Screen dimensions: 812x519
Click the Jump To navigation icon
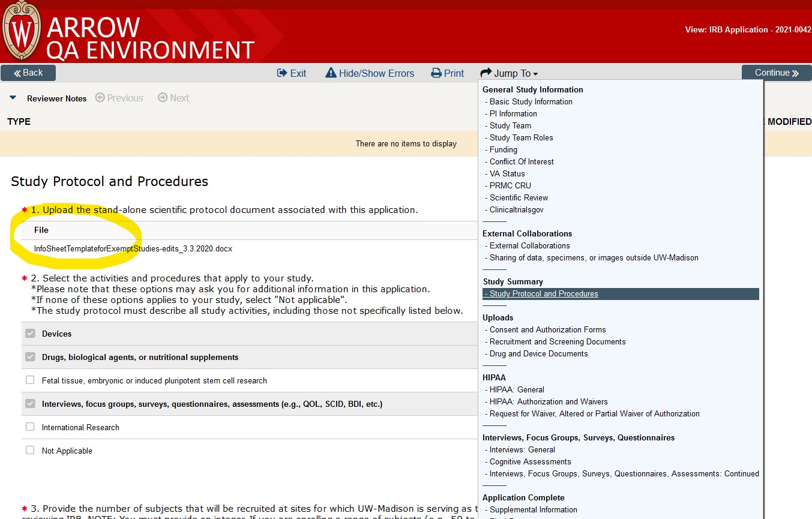tap(486, 73)
